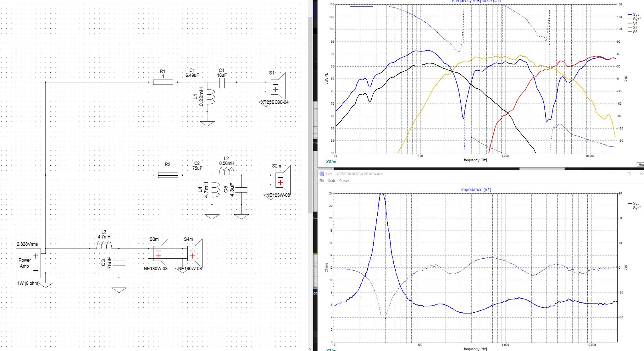The height and width of the screenshot is (351, 644).
Task: Click the Ohms axis label on Impedance graph
Action: [326, 268]
